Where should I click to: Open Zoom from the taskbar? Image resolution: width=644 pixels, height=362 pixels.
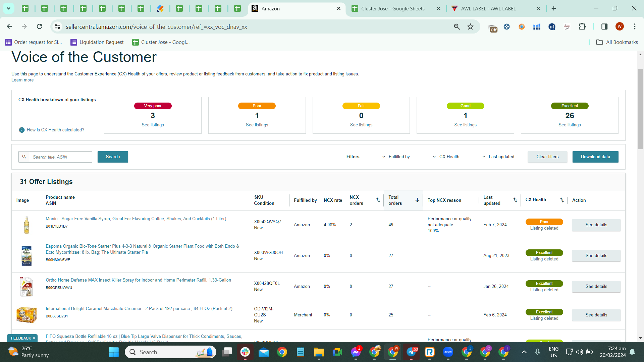[x=448, y=352]
